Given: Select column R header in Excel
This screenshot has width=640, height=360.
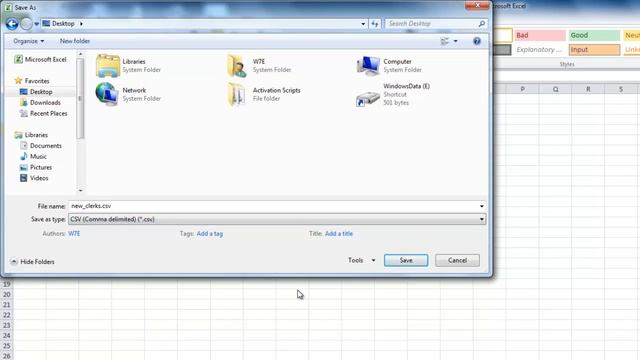Looking at the screenshot, I should point(588,89).
